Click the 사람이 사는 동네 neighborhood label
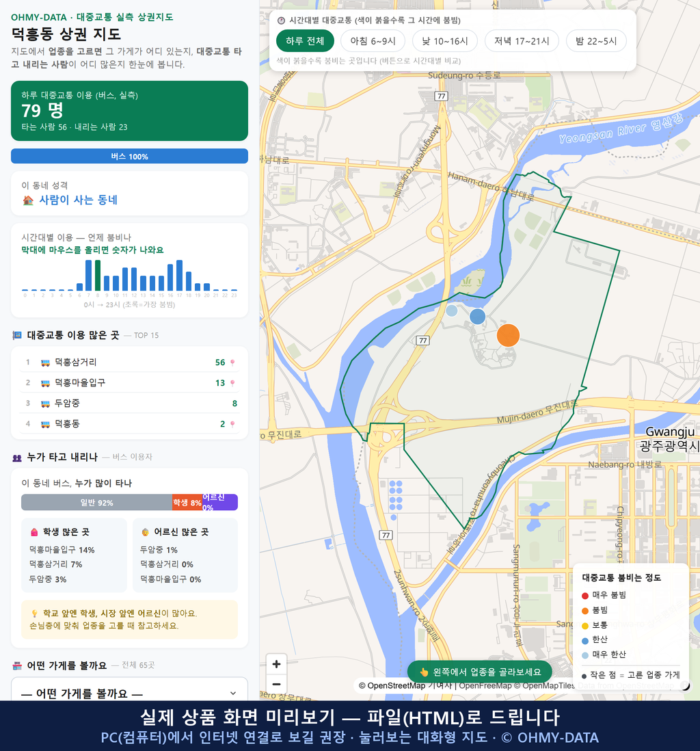The image size is (700, 751). pyautogui.click(x=78, y=200)
